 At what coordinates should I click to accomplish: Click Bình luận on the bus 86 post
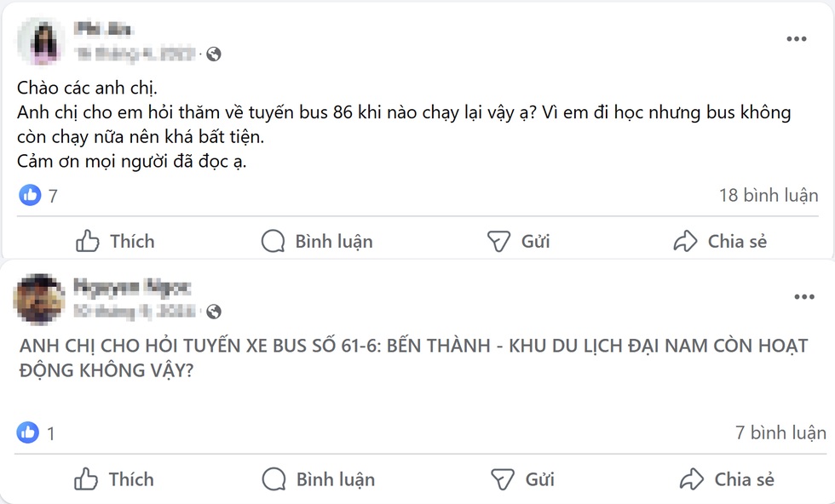[x=317, y=242]
